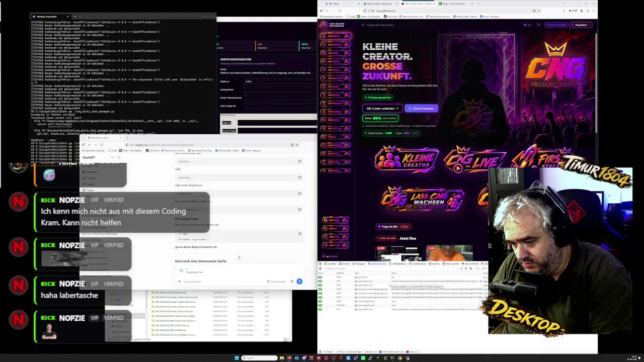Click the Alle Creator entdecken button
The height and width of the screenshot is (362, 644).
coord(382,108)
